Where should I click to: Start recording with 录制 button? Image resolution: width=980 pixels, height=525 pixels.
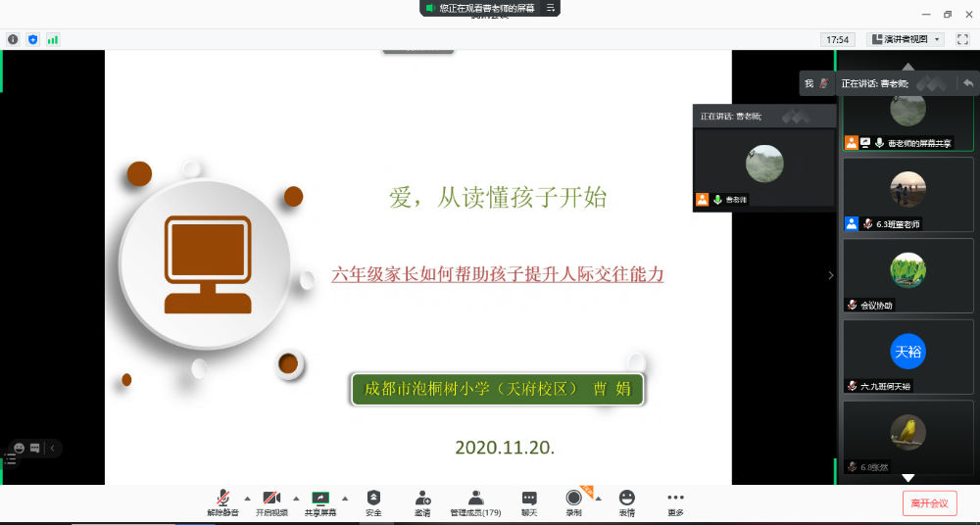click(x=573, y=503)
